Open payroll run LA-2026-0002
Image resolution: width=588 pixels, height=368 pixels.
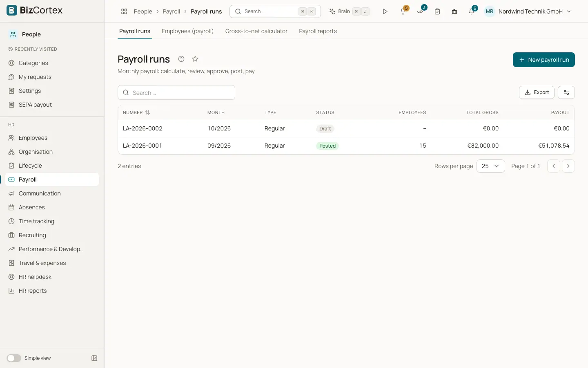tap(346, 128)
